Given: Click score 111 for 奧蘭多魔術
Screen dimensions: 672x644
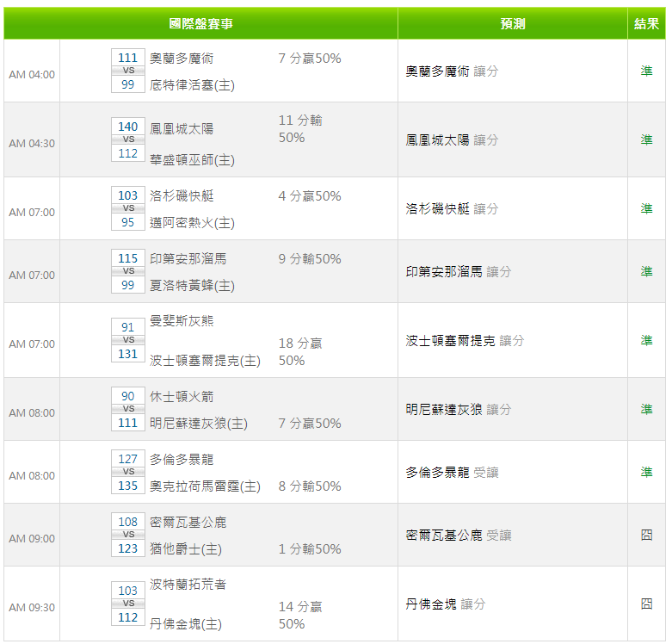Looking at the screenshot, I should pyautogui.click(x=127, y=58).
